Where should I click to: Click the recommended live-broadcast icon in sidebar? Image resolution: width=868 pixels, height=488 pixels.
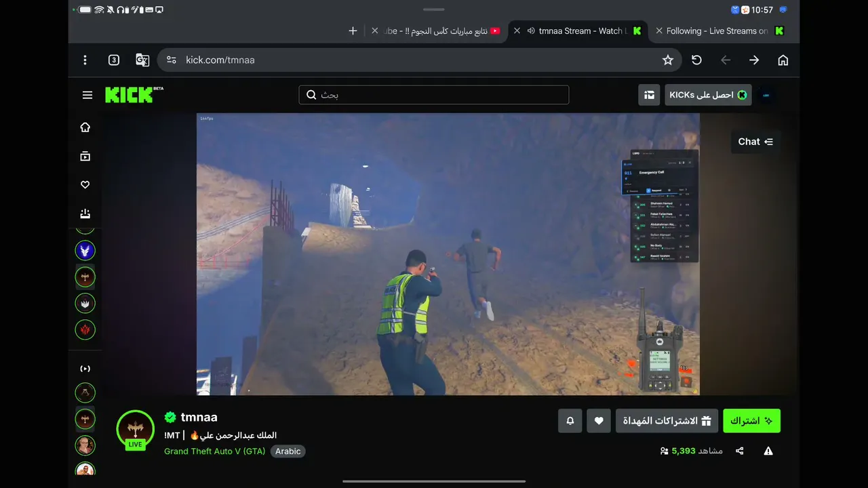(85, 369)
